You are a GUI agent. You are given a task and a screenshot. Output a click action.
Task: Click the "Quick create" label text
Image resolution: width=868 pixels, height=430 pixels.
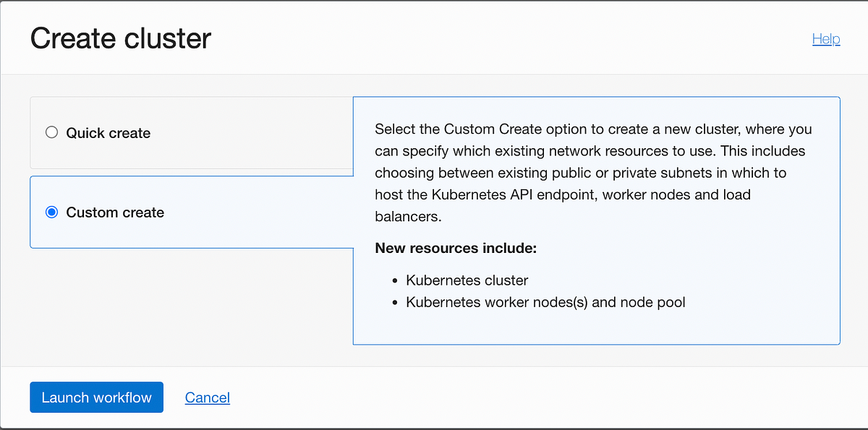109,133
